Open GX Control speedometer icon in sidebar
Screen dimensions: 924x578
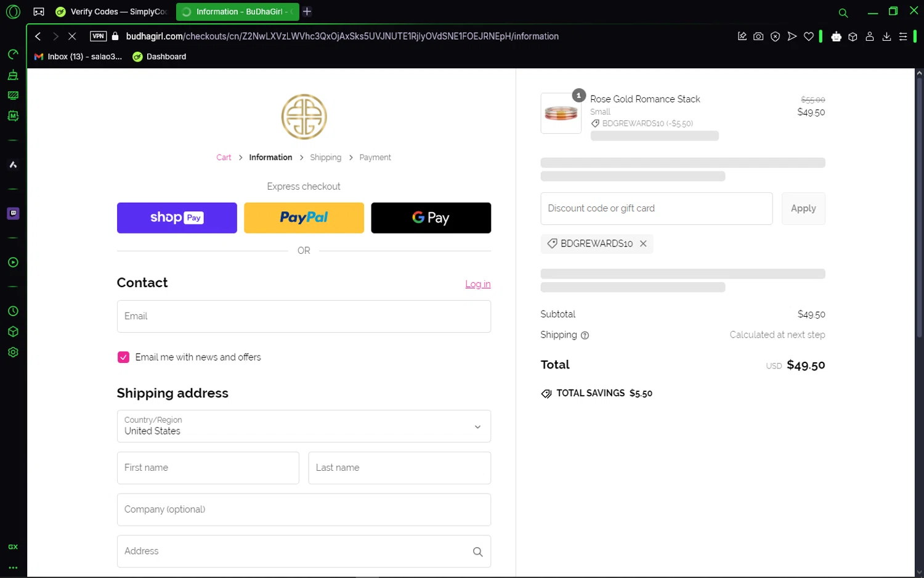pyautogui.click(x=13, y=54)
